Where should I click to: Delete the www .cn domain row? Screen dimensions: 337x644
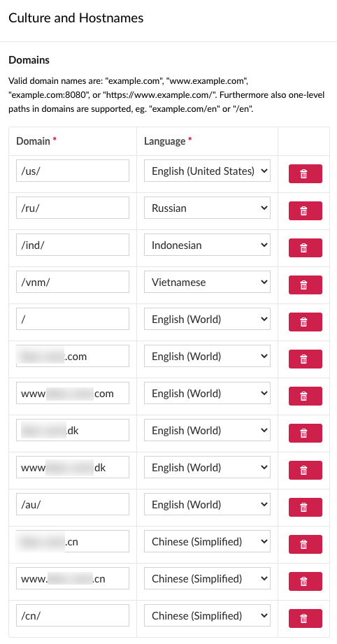click(305, 581)
